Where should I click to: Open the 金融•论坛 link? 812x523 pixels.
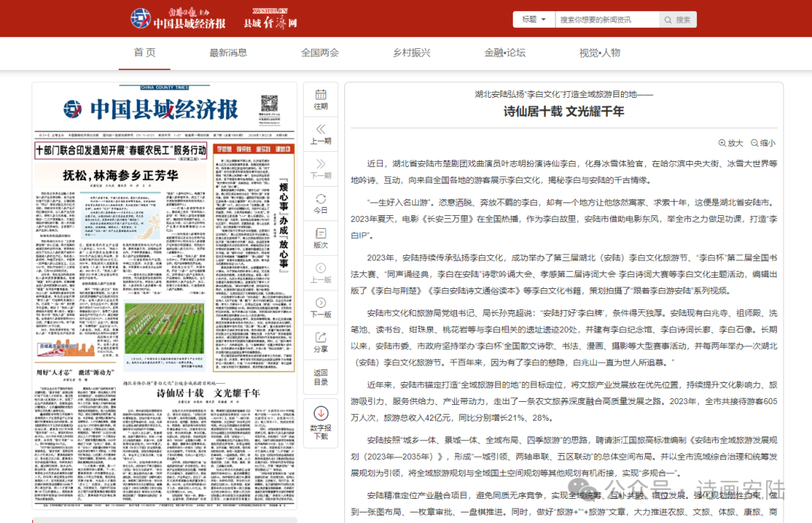(x=505, y=53)
